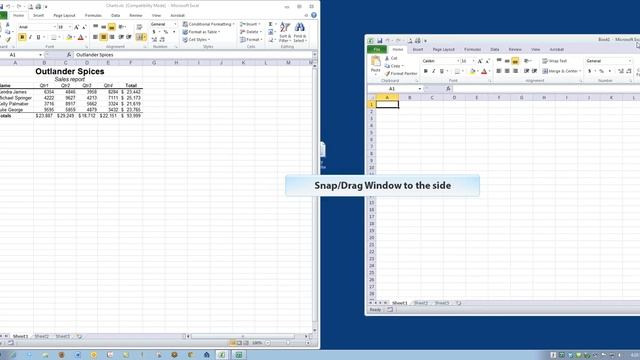The width and height of the screenshot is (640, 360).
Task: Click align left in right Book2 window
Action: coord(498,71)
